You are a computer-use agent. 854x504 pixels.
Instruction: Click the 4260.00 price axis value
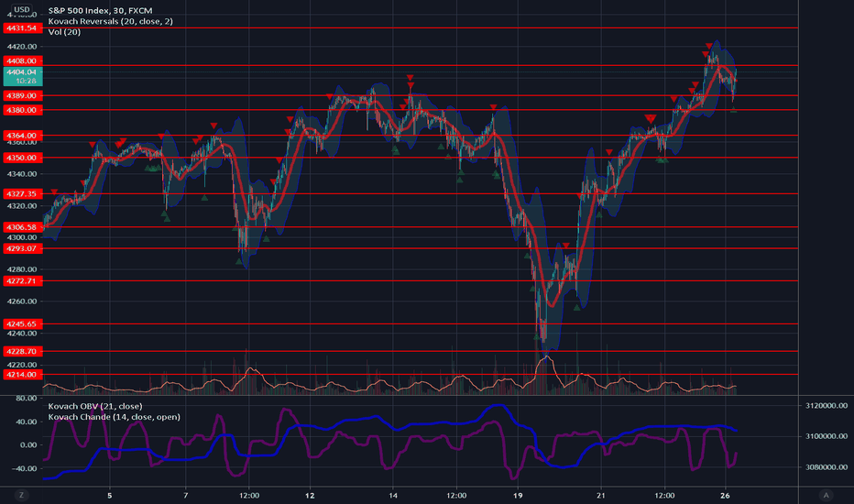click(22, 301)
